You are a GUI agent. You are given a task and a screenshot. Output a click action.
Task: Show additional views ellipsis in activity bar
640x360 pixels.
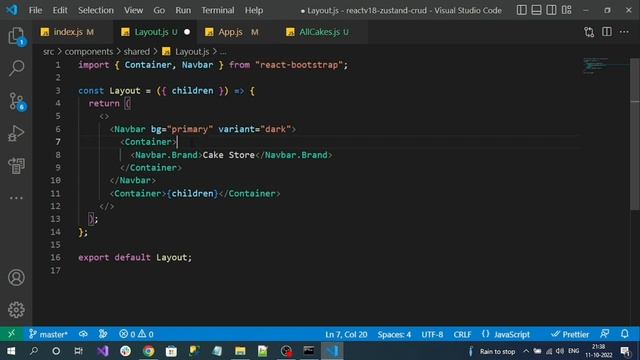point(16,198)
